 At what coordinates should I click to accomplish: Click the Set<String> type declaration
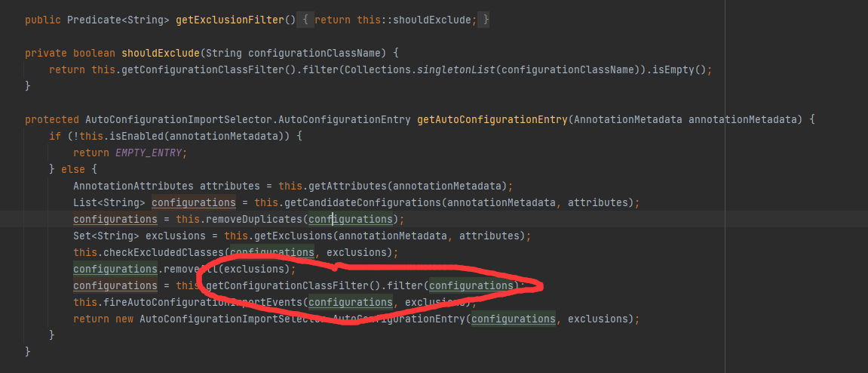click(106, 236)
